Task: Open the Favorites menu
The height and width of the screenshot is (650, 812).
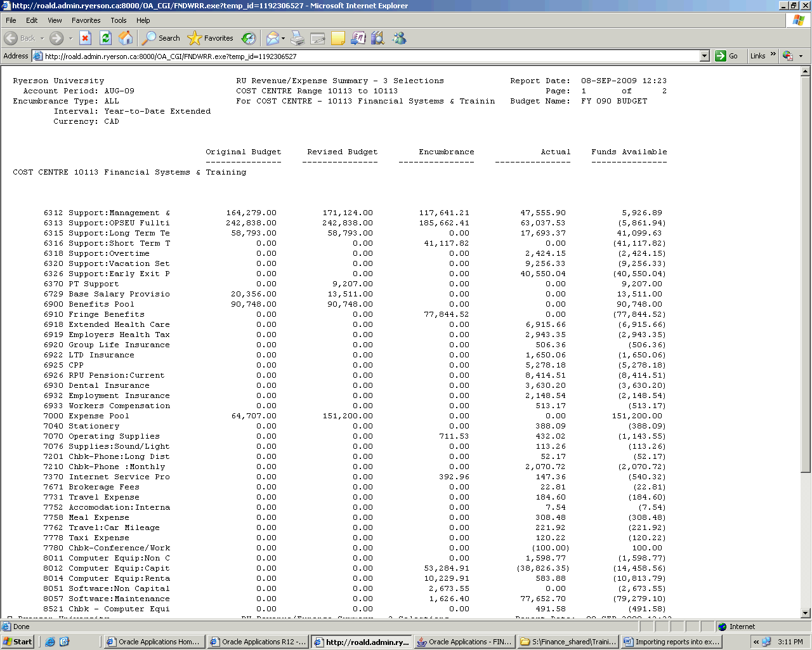Action: (x=86, y=20)
